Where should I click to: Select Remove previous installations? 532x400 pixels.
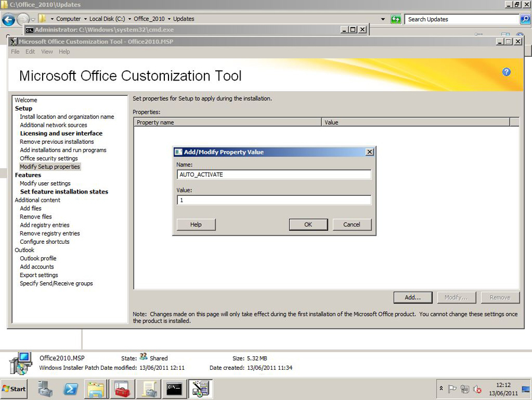click(x=57, y=141)
